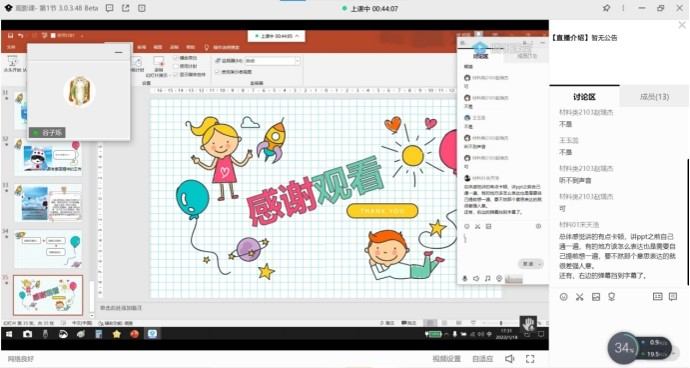Viewport: 690px width, 368px height.
Task: Click the notes area 单击此处添加备注
Action: 121,308
